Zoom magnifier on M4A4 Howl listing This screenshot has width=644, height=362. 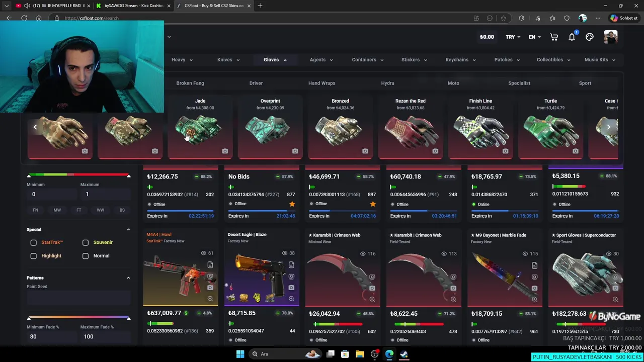click(210, 299)
